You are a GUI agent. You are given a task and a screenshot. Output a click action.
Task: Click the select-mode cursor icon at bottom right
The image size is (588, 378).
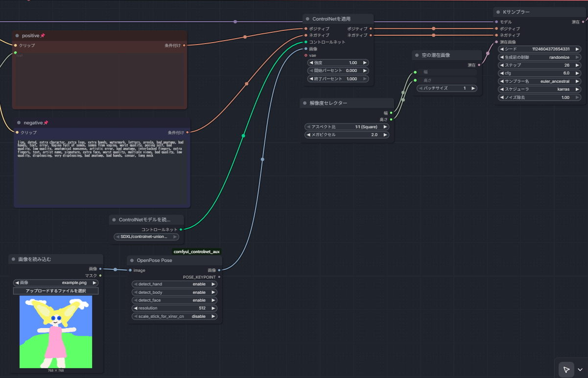pyautogui.click(x=566, y=369)
